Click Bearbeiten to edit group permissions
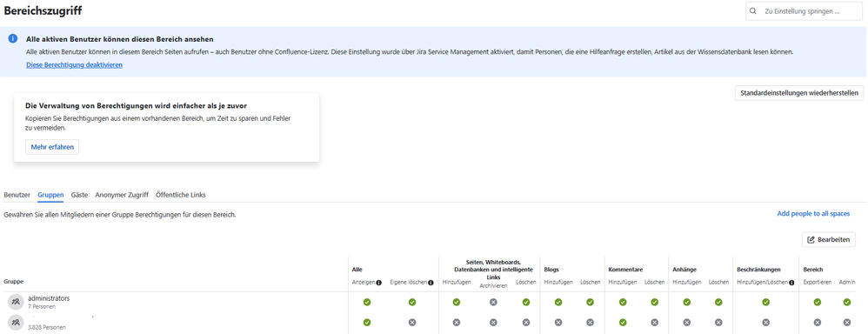 (x=829, y=239)
